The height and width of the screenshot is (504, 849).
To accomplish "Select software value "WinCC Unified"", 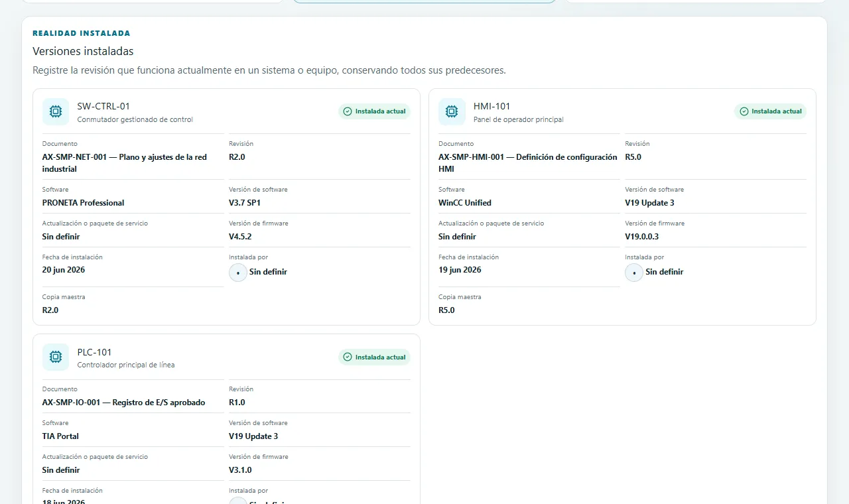I will pos(465,203).
